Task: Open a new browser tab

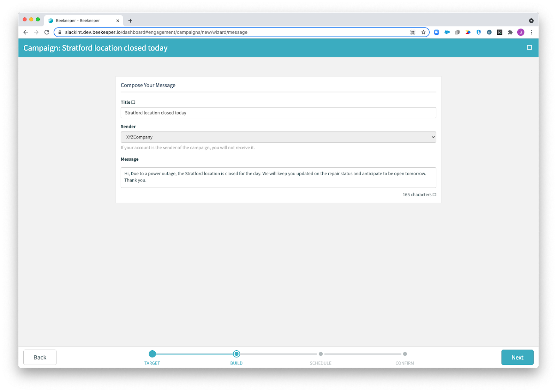Action: [x=130, y=21]
